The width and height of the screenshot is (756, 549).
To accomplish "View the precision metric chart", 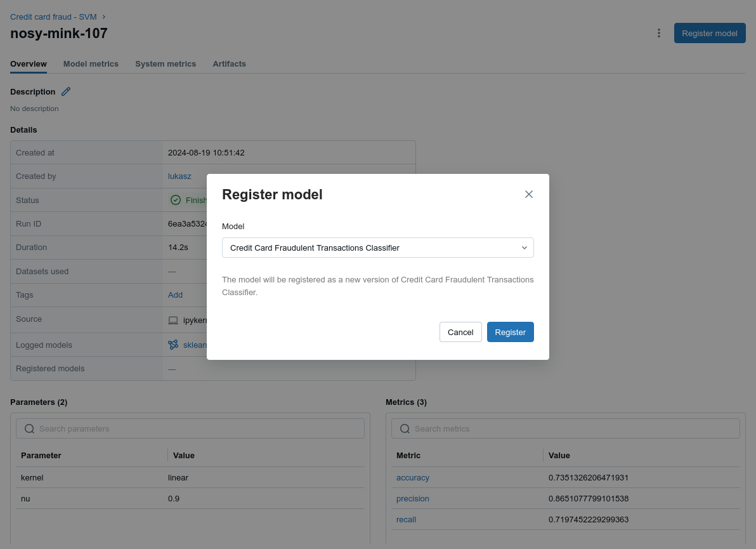I will pyautogui.click(x=413, y=498).
